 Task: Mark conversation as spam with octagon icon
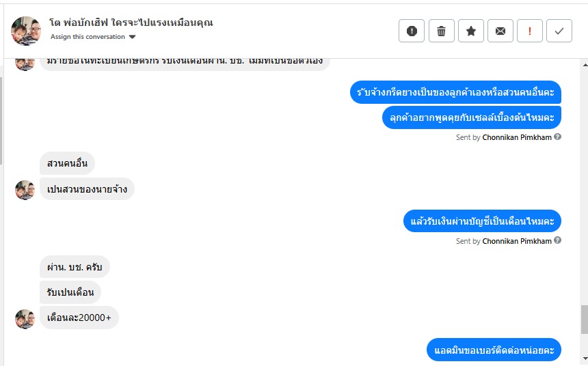pos(412,31)
